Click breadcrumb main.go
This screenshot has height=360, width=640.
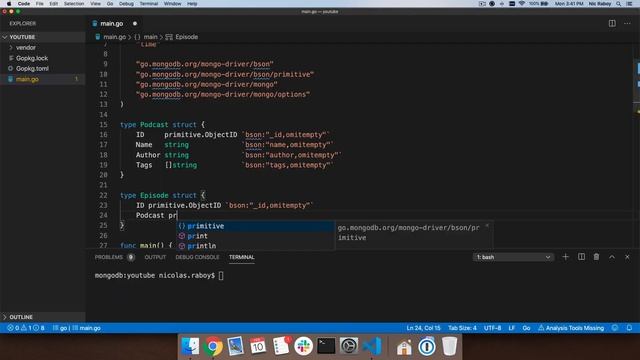[111, 37]
